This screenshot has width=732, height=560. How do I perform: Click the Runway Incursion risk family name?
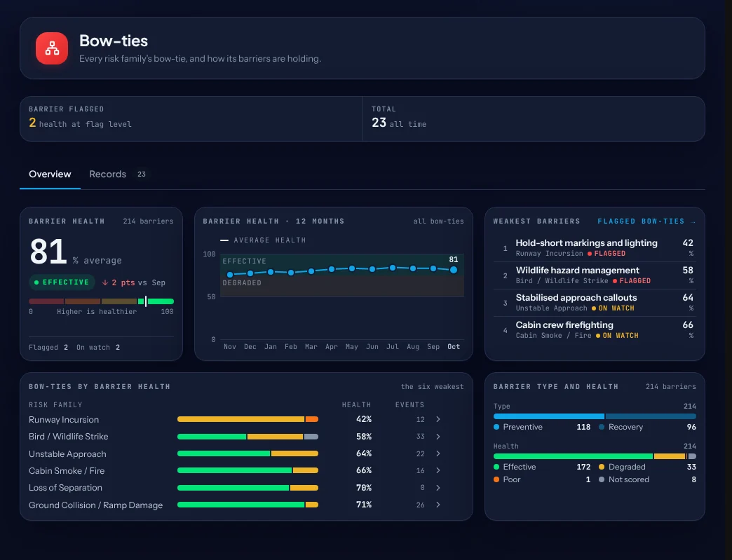(64, 420)
